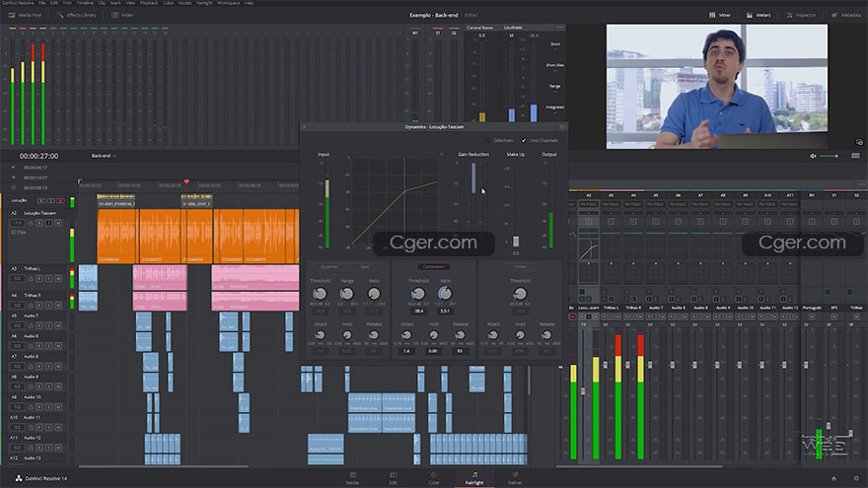
Task: Close the Dynamics Locução-Tascam window
Action: point(305,127)
